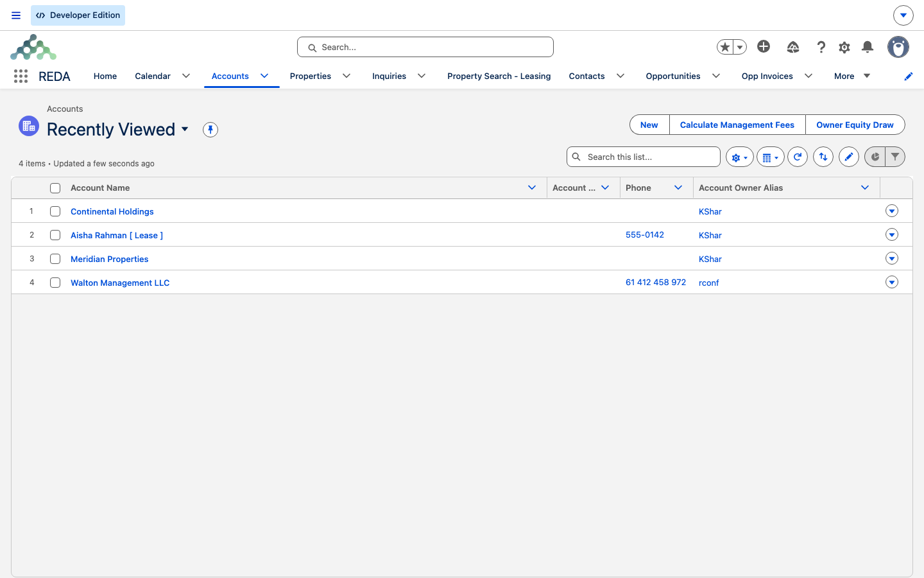The image size is (924, 578).
Task: Open list view controls gear dropdown
Action: pos(740,157)
